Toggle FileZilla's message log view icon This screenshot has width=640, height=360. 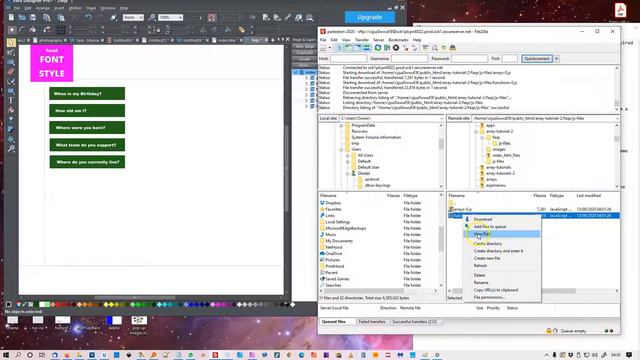click(339, 48)
